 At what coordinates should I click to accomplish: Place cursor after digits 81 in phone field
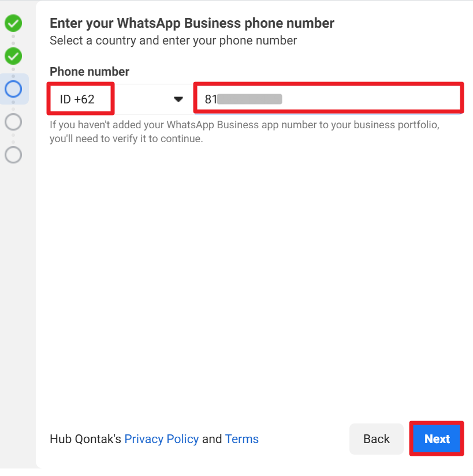pos(218,99)
